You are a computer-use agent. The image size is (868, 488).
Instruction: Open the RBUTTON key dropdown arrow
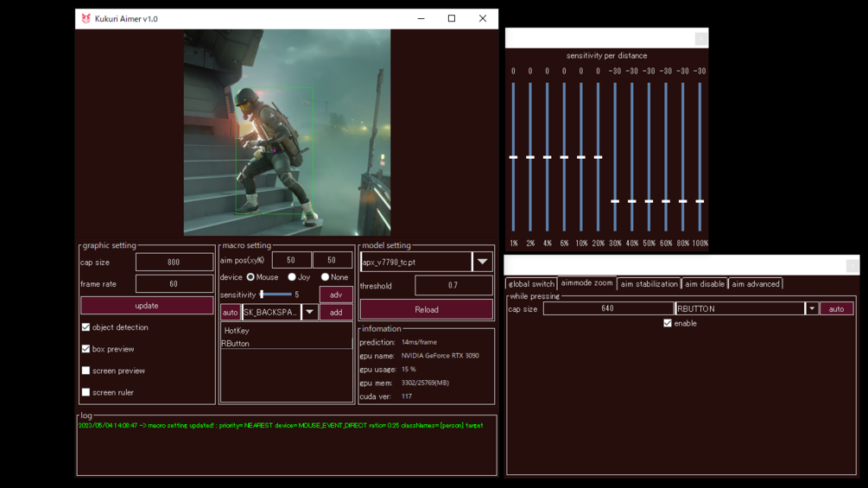(812, 308)
